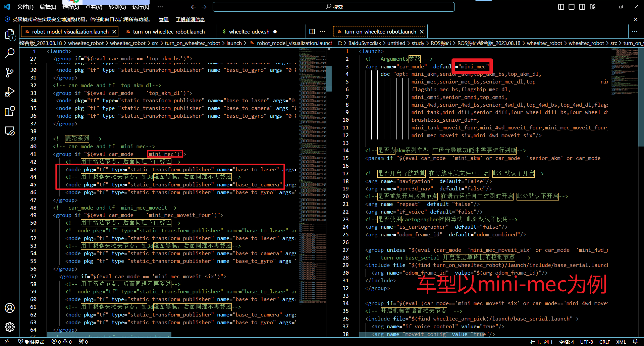
Task: Open more actions for left editor group
Action: 322,32
